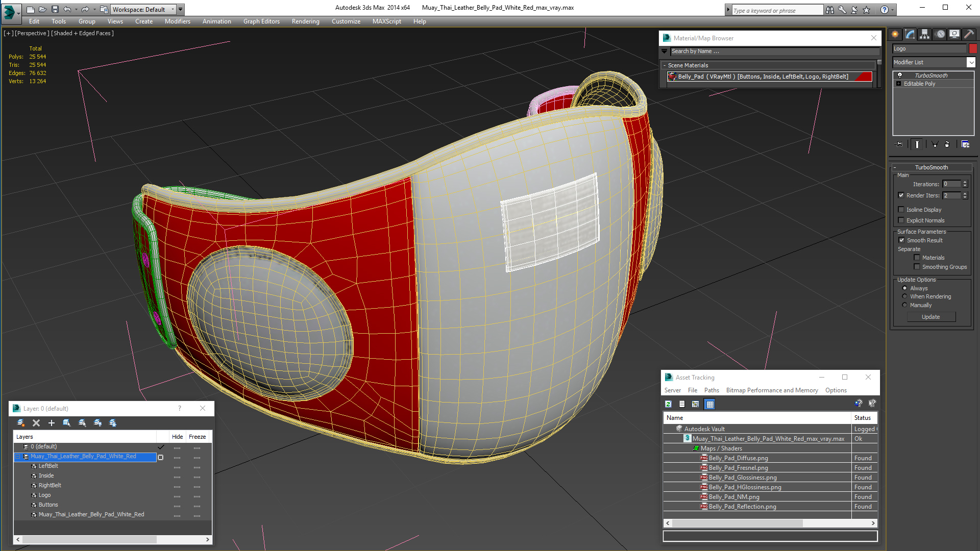Select When Rendering update radio button
The height and width of the screenshot is (551, 980).
(905, 296)
